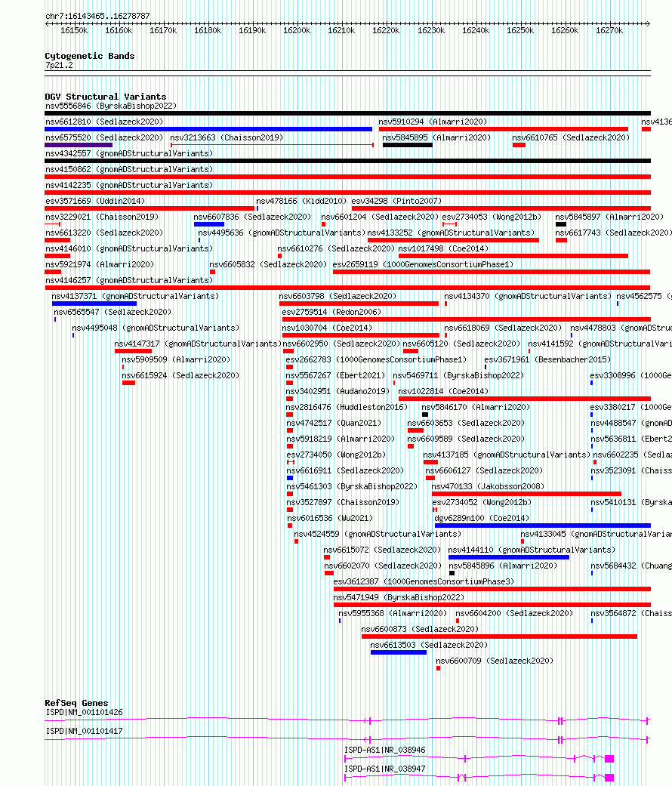
Task: Open esv2734053 (Wong2012b) variant label
Action: [492, 217]
